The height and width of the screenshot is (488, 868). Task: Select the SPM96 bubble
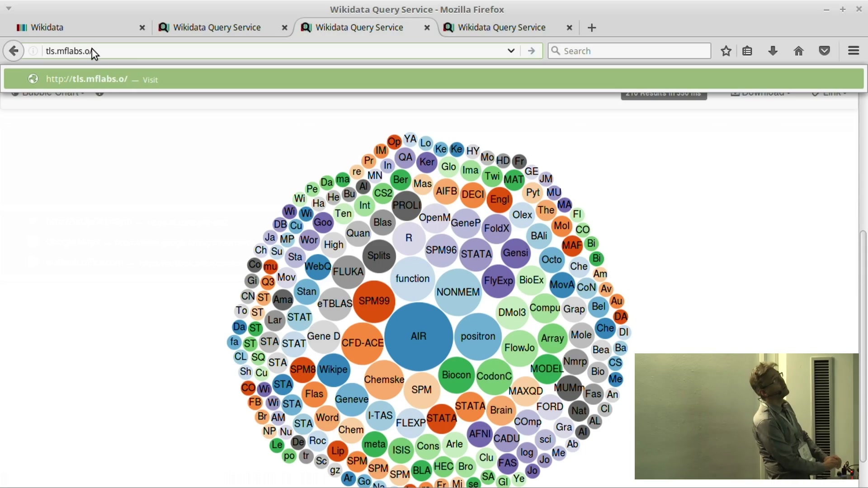click(x=441, y=250)
